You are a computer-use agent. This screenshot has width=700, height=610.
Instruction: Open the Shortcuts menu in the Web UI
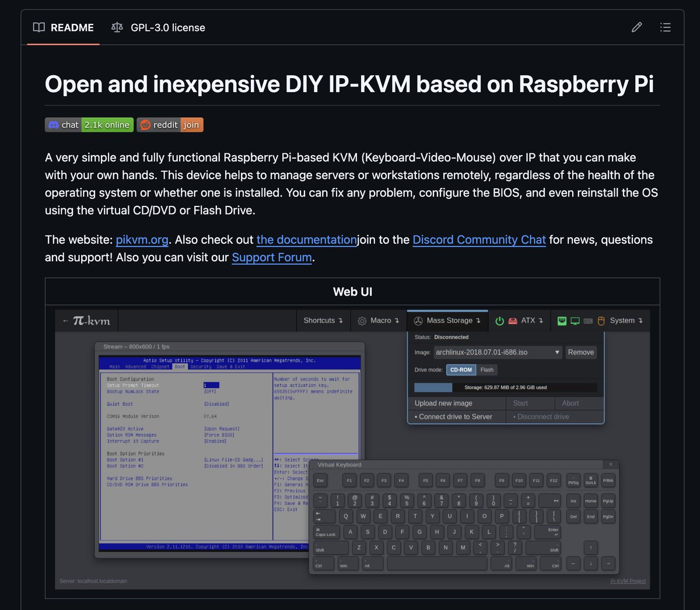[323, 321]
